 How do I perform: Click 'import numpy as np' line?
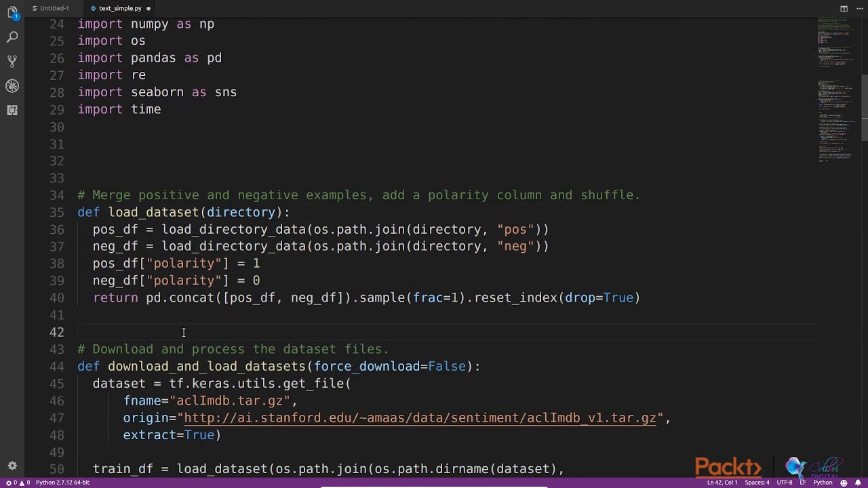point(146,24)
